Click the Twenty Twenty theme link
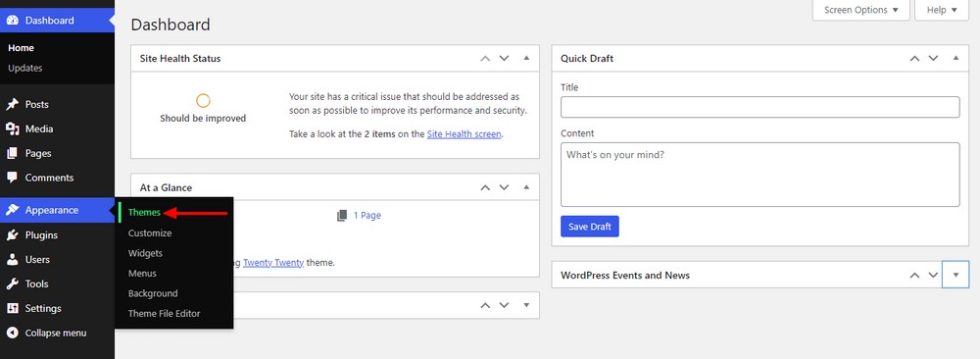 273,263
